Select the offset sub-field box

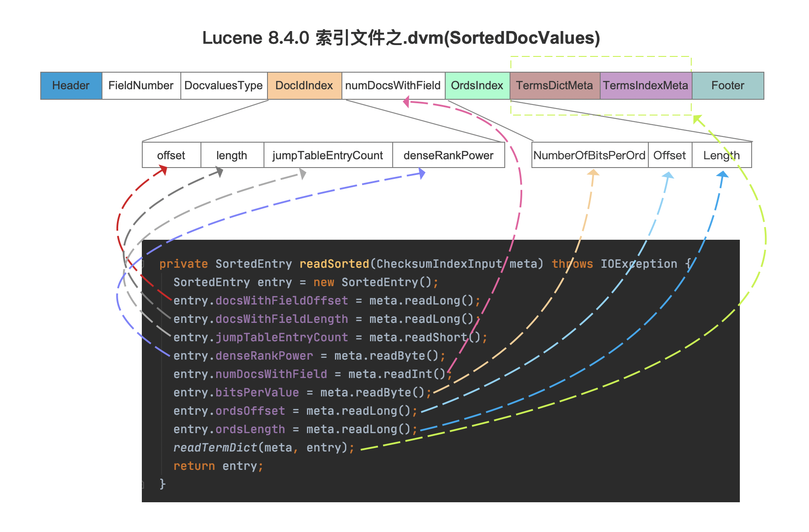pos(171,155)
